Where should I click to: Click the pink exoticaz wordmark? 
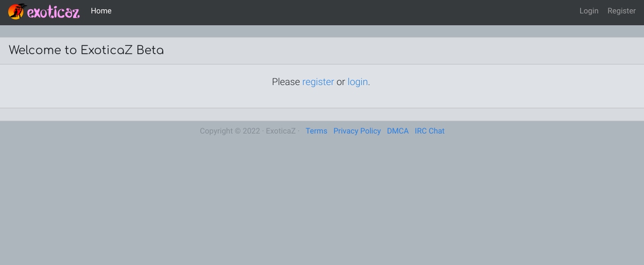pos(54,12)
